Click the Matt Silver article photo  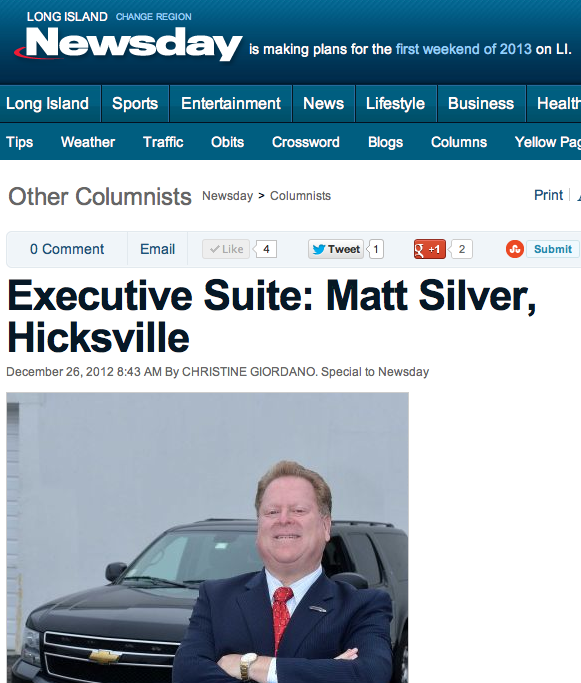(x=207, y=538)
